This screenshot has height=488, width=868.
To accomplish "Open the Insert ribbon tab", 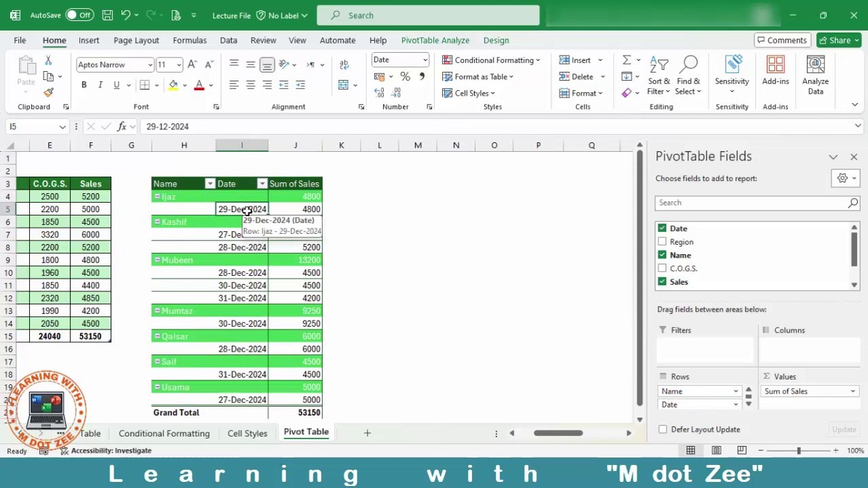I will tap(89, 41).
